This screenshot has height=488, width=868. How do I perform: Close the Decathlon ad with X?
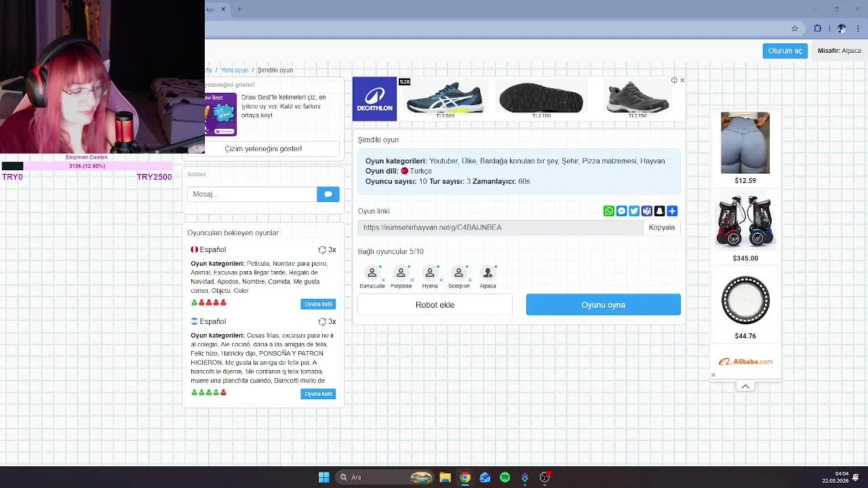682,80
